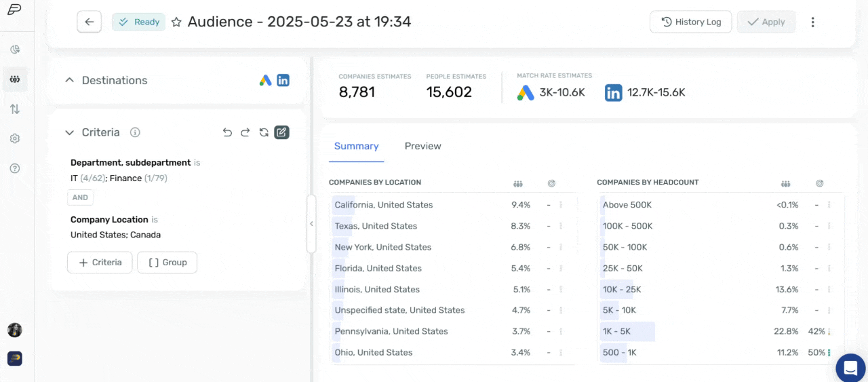
Task: Switch to the Preview tab
Action: (x=422, y=146)
